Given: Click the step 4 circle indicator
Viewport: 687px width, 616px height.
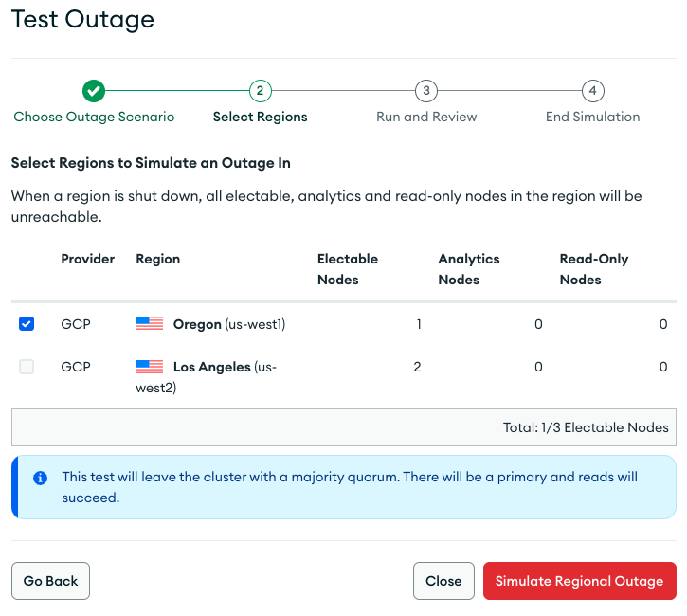Looking at the screenshot, I should [x=592, y=91].
